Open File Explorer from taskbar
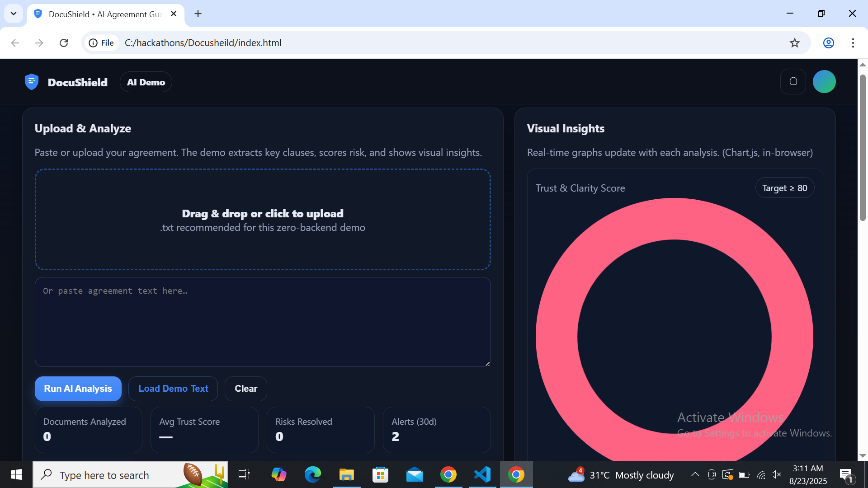 tap(346, 474)
